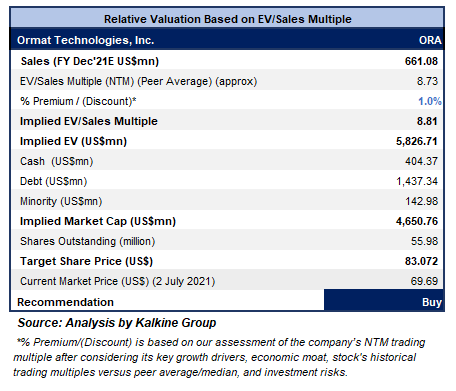Click the Minority value 142.98
The image size is (456, 391).
tap(422, 201)
